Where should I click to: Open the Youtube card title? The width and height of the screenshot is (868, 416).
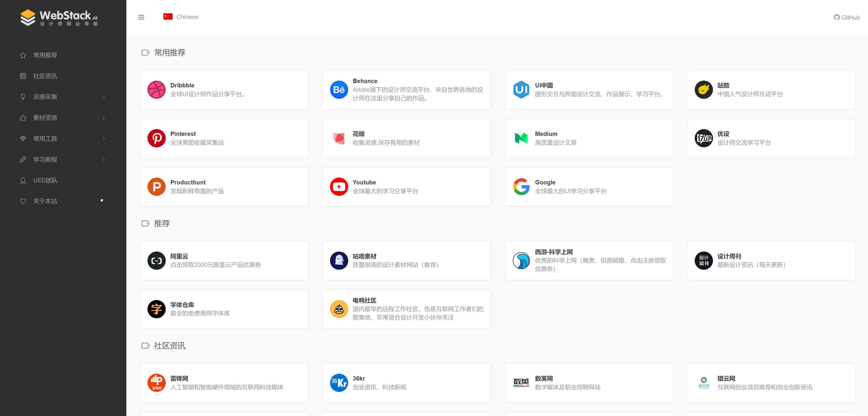pyautogui.click(x=364, y=182)
